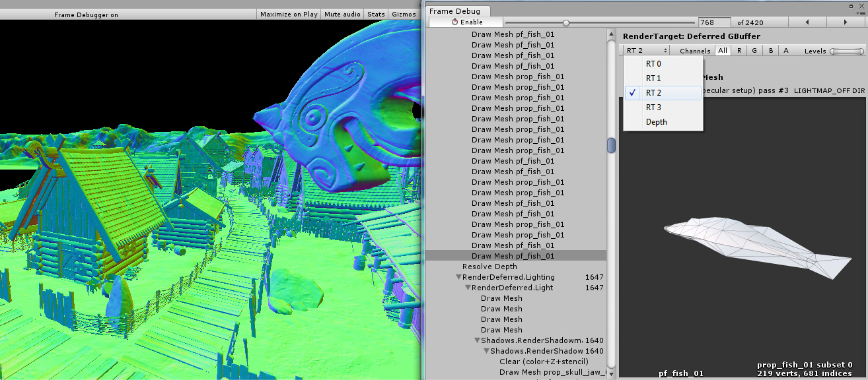Show only the A channel

coord(785,51)
